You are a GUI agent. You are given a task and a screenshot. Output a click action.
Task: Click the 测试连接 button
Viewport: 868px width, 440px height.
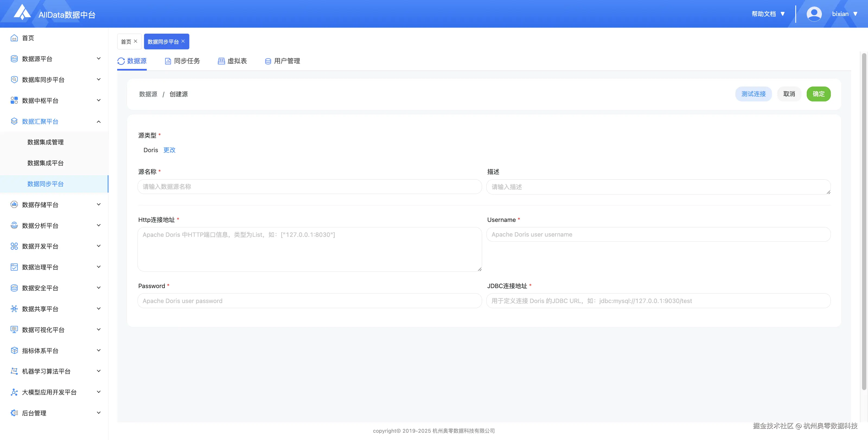(x=753, y=94)
